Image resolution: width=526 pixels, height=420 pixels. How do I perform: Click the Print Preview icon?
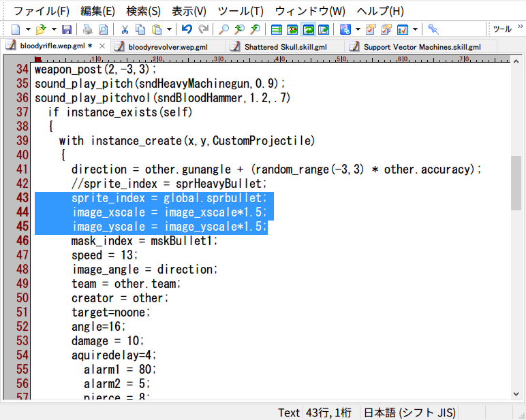pyautogui.click(x=103, y=29)
